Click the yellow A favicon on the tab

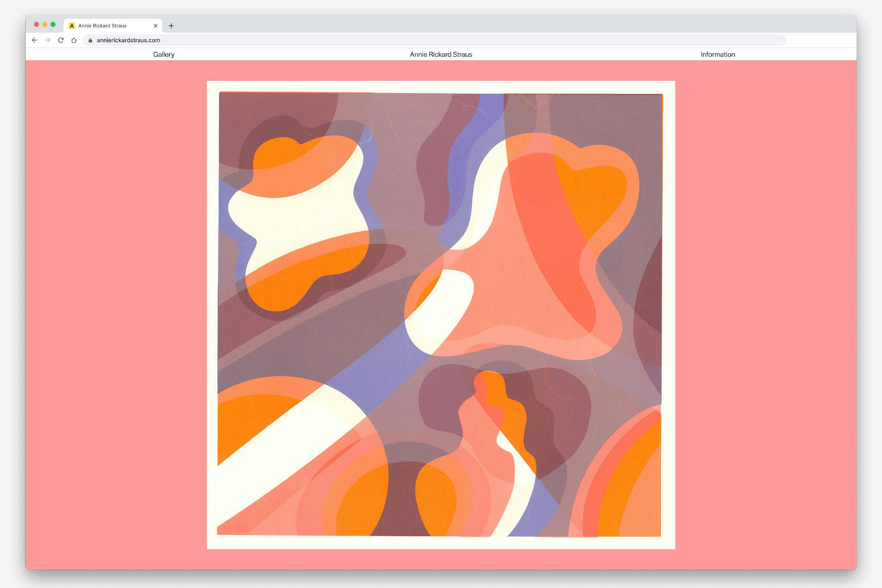pos(72,25)
